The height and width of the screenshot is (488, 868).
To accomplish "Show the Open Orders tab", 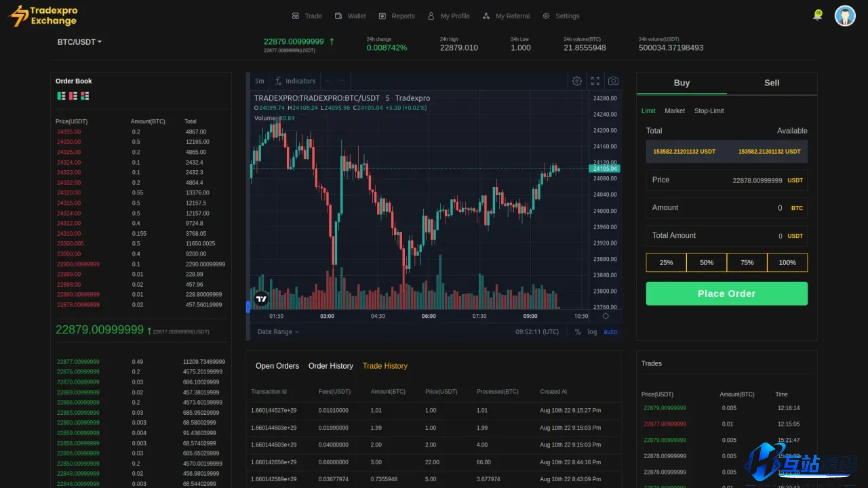I will tap(277, 366).
